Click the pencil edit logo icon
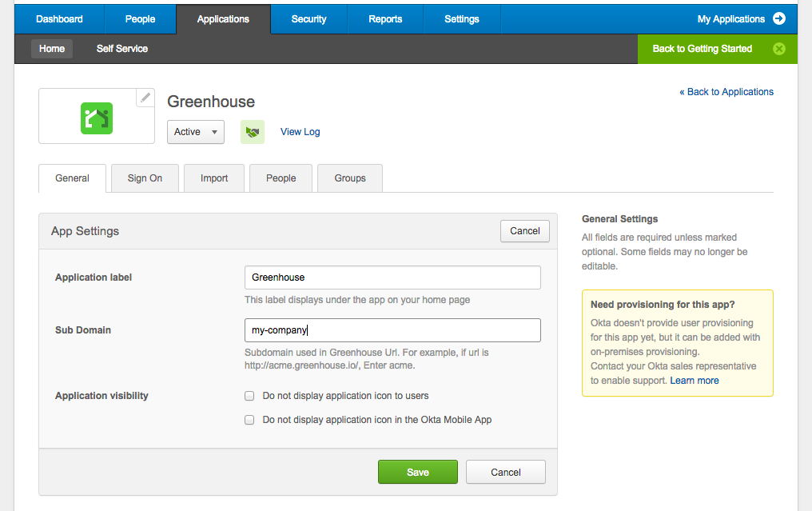The image size is (812, 511). point(145,98)
